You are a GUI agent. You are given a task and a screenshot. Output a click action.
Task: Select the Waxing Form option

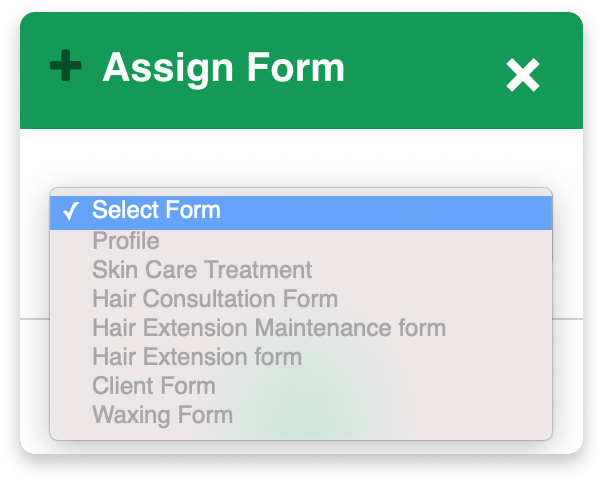click(x=162, y=415)
